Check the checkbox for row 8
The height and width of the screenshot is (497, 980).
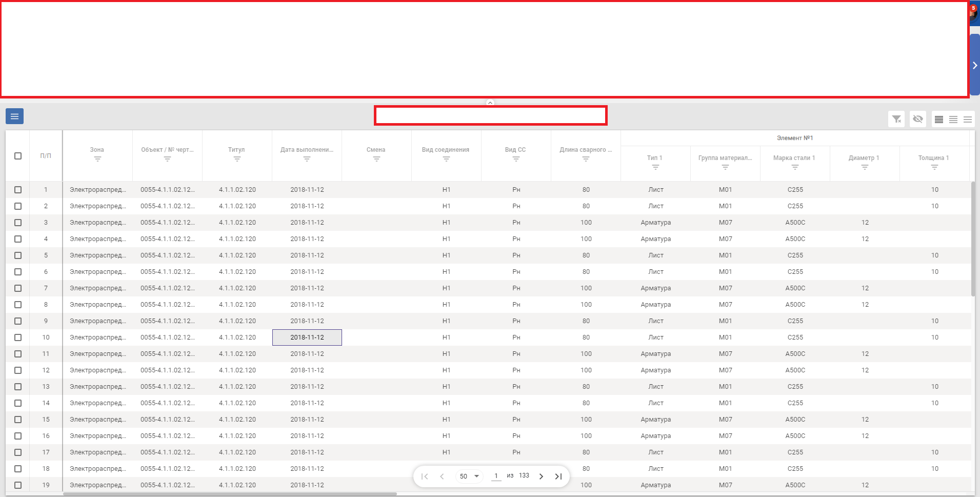[18, 305]
